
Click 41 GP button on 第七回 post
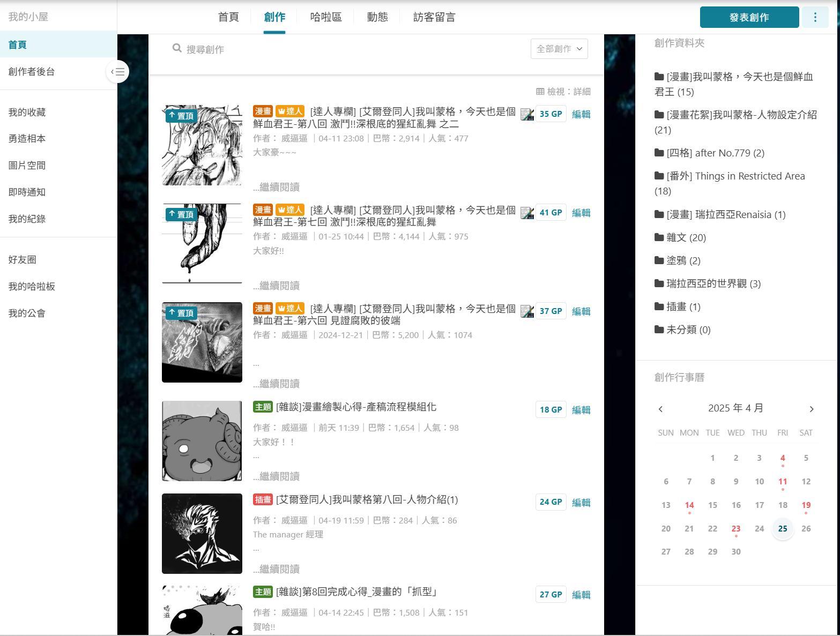point(551,213)
